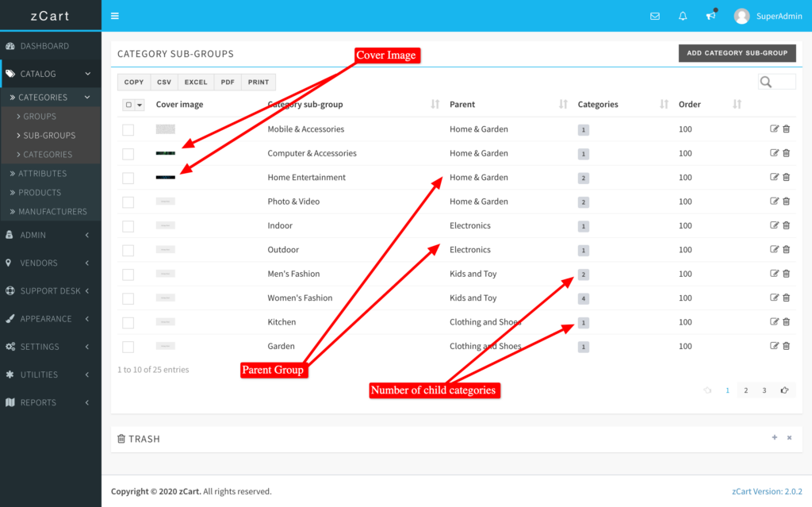Screen dimensions: 812x507
Task: Click the announcements megaphone icon
Action: [x=710, y=16]
